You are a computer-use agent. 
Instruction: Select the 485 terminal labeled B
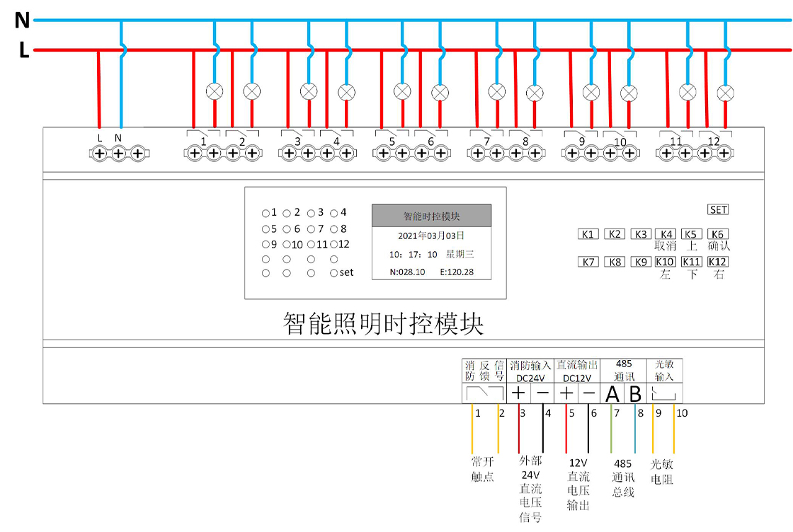[x=635, y=393]
